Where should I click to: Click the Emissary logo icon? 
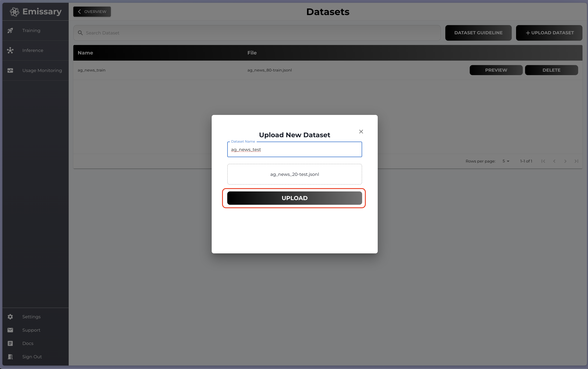(x=14, y=11)
